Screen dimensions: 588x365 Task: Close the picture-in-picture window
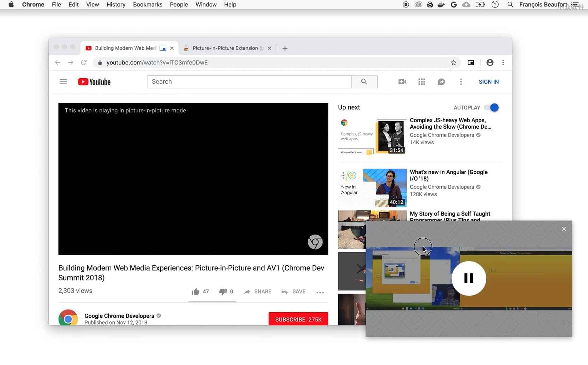tap(564, 229)
